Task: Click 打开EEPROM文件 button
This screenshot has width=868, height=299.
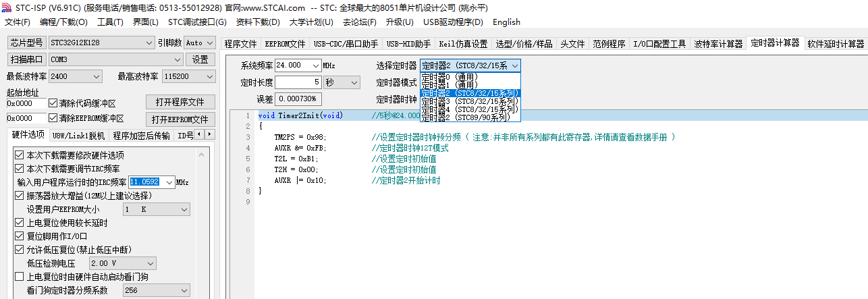Action: (180, 120)
